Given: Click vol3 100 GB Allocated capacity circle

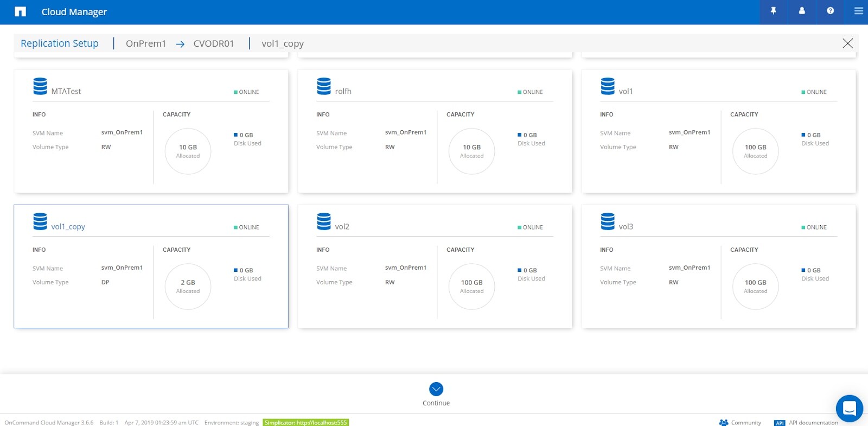Looking at the screenshot, I should tap(756, 287).
